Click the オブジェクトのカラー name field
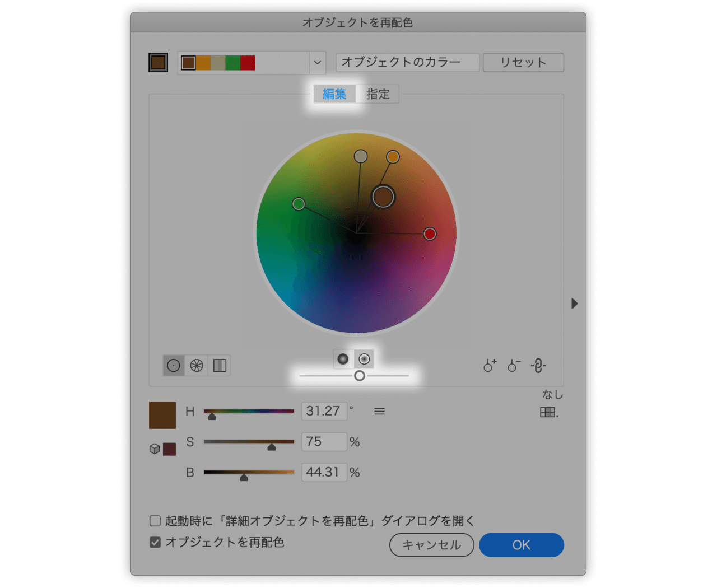 [x=408, y=62]
